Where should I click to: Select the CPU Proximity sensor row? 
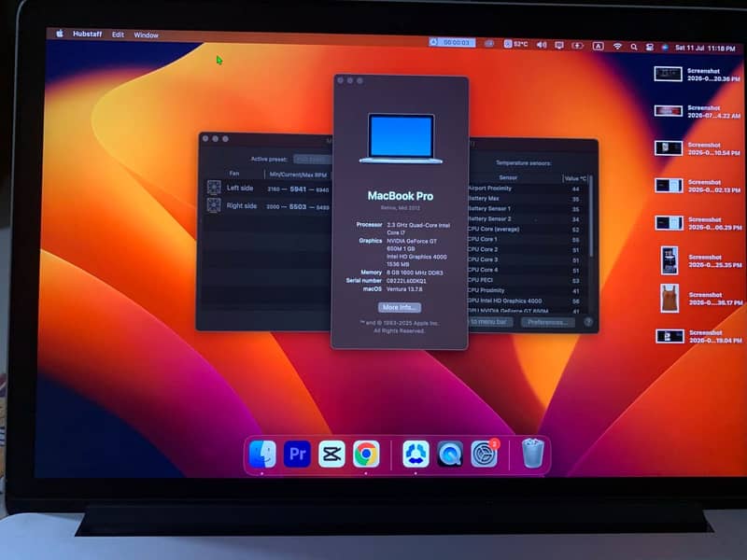point(527,290)
